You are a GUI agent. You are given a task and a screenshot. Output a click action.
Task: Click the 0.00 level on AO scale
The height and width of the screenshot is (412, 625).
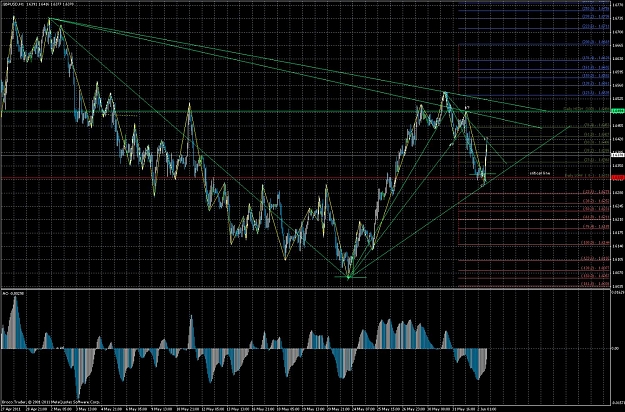(x=615, y=349)
